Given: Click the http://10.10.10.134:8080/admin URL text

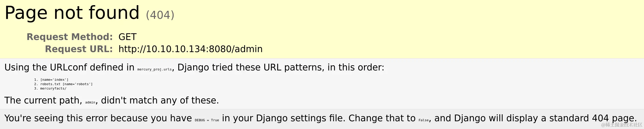Looking at the screenshot, I should tap(190, 49).
